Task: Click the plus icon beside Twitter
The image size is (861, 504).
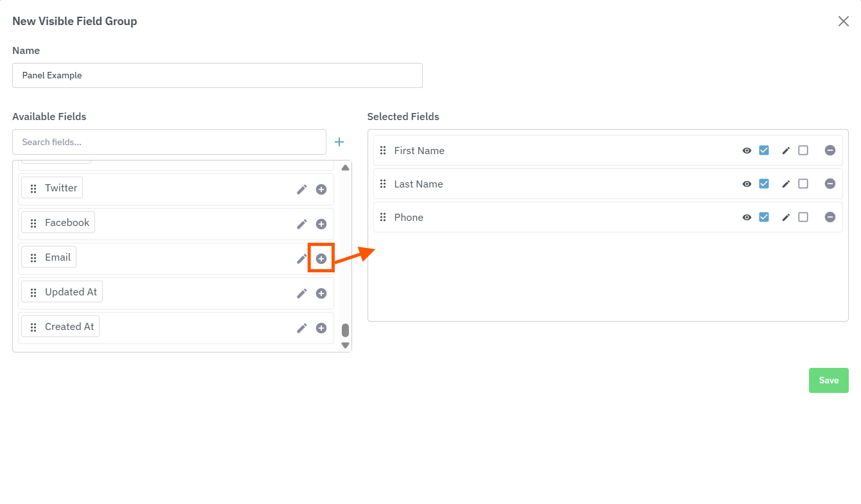Action: click(321, 189)
